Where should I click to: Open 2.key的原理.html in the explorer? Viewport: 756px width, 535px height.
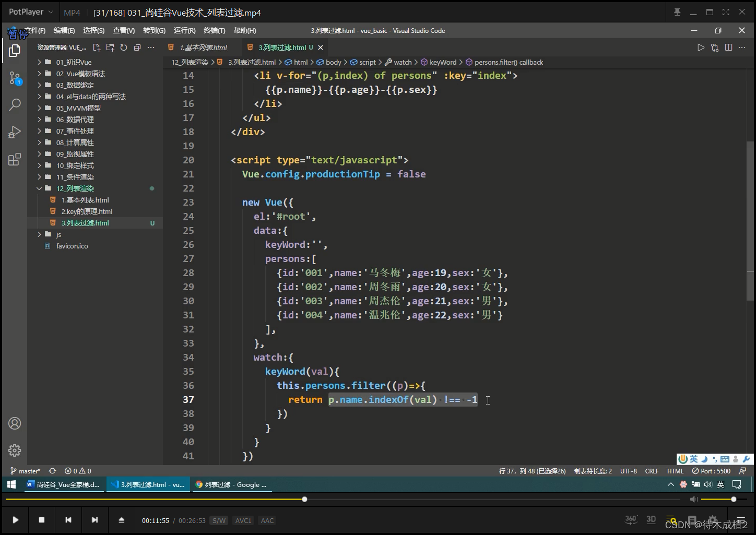tap(87, 211)
